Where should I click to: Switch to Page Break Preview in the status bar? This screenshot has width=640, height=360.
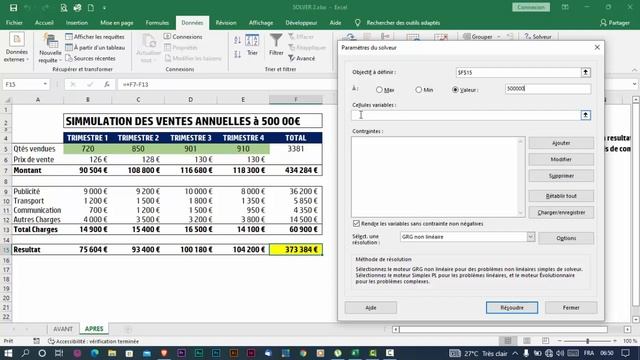point(545,341)
